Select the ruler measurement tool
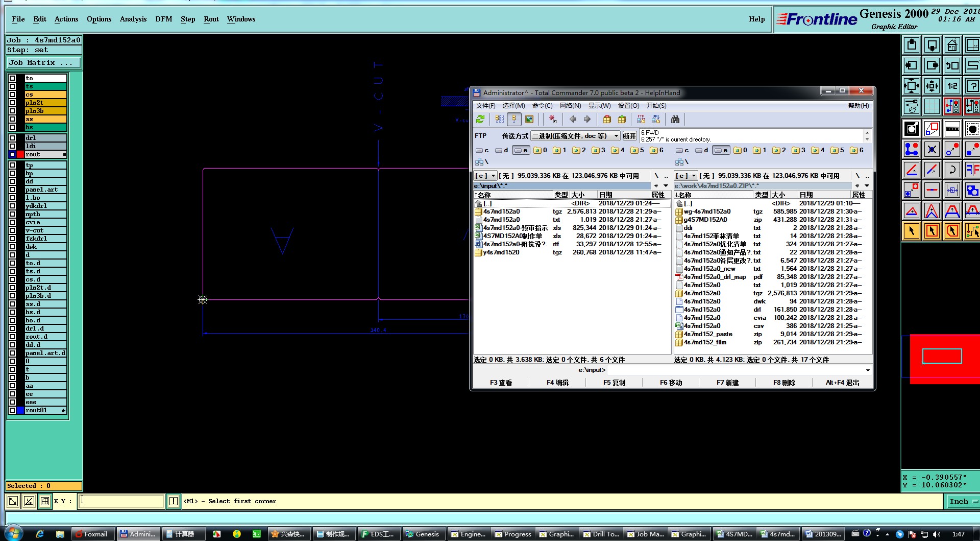This screenshot has height=541, width=980. (952, 129)
